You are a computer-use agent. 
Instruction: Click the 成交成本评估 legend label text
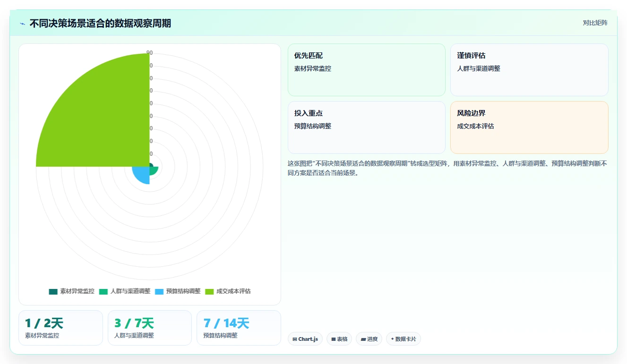pos(233,291)
